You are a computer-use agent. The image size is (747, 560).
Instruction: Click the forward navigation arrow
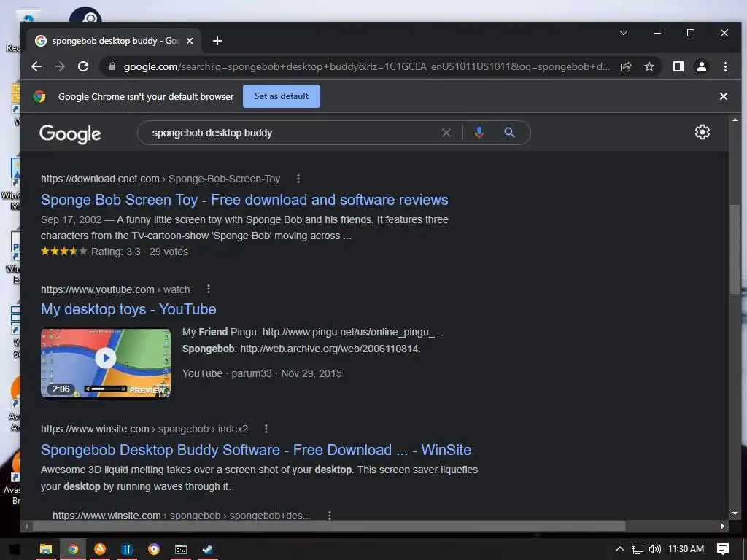[60, 66]
